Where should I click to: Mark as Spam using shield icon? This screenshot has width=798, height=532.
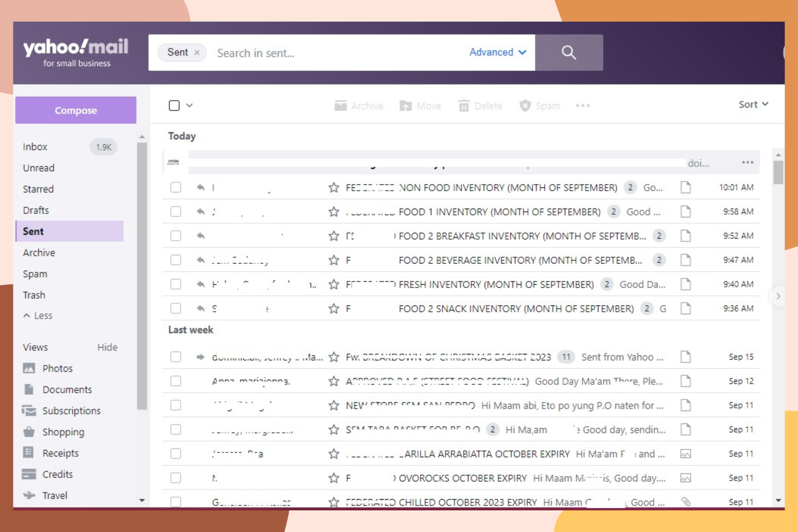coord(525,106)
